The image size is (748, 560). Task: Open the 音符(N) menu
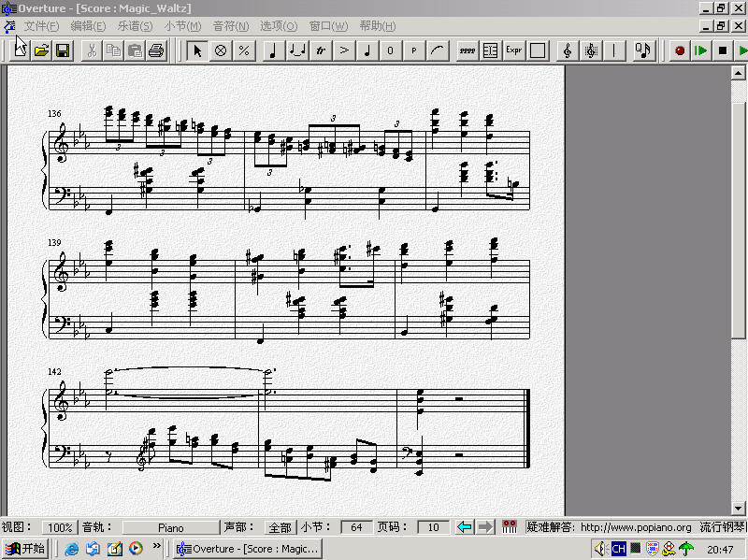pyautogui.click(x=231, y=26)
